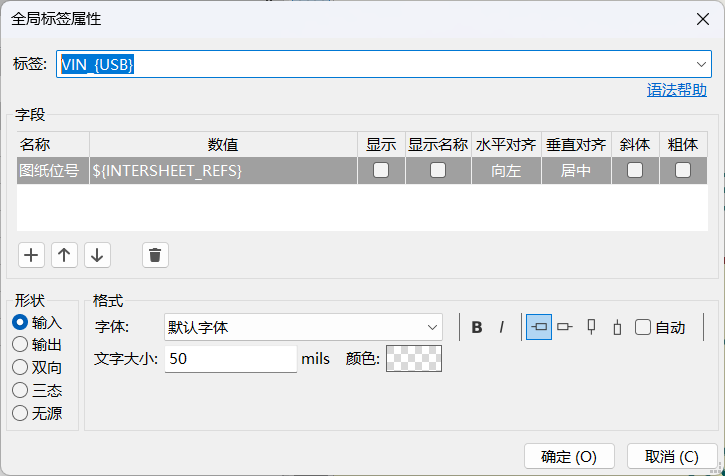Viewport: 725px width, 476px height.
Task: Delete field using the trash icon
Action: (x=155, y=255)
